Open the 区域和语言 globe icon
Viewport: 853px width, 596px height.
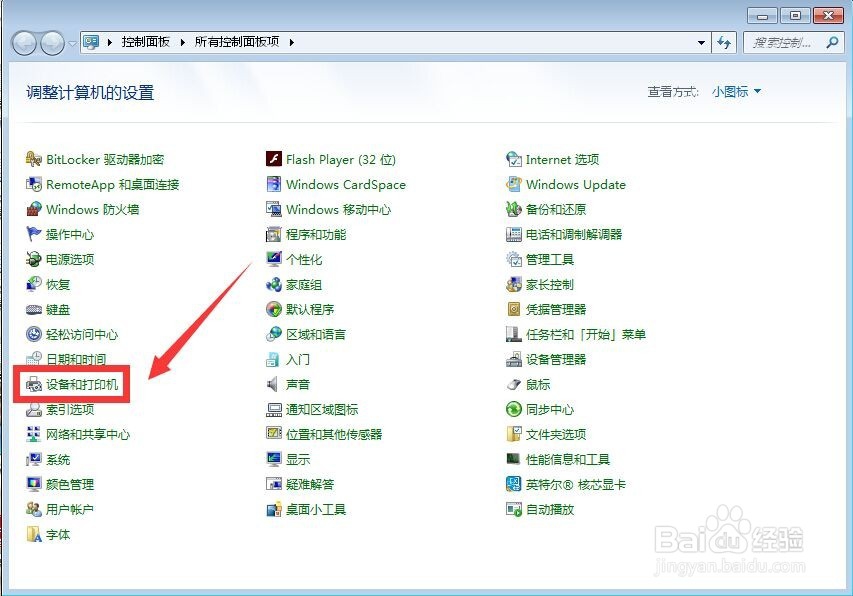pyautogui.click(x=274, y=334)
